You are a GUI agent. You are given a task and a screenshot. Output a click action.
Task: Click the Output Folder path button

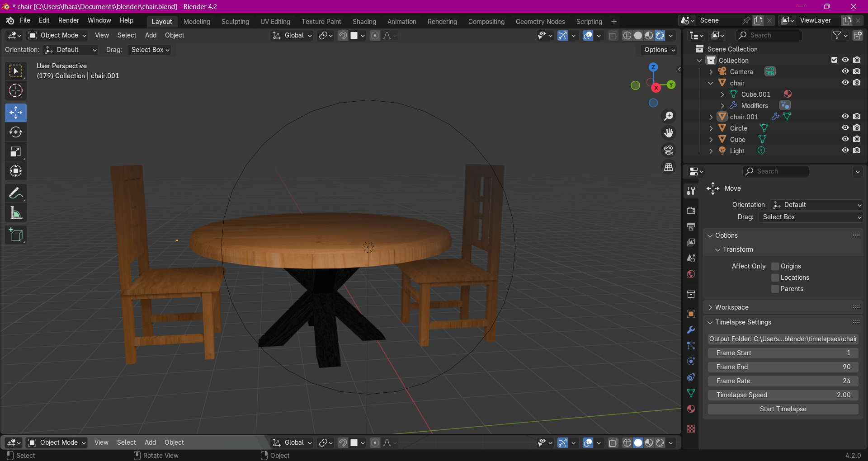click(783, 339)
